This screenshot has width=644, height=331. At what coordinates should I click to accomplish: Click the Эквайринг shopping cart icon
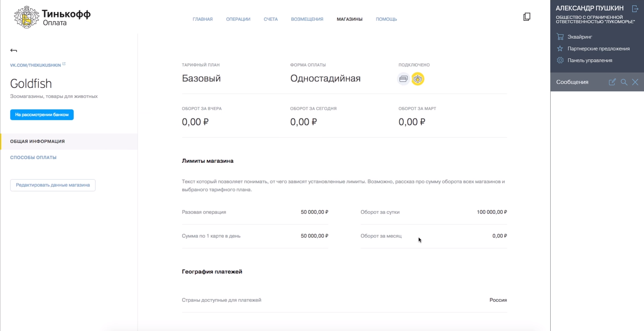(x=560, y=37)
